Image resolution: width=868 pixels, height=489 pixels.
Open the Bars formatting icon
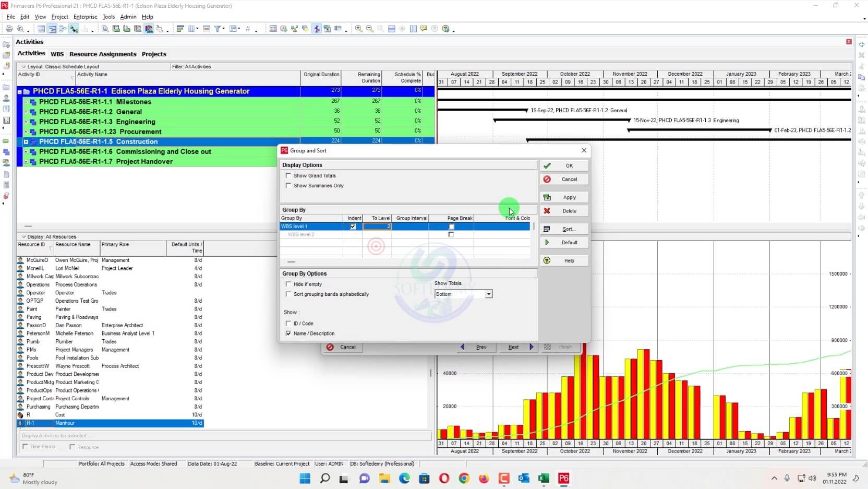click(180, 29)
